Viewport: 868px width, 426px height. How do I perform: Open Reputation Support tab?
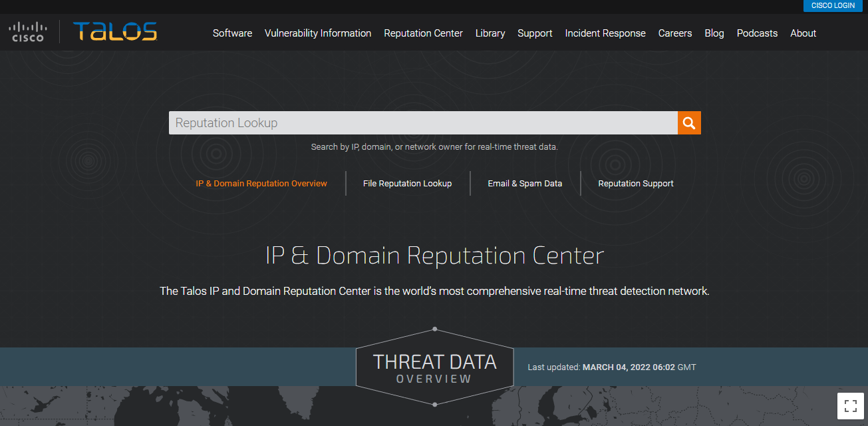[x=635, y=183]
